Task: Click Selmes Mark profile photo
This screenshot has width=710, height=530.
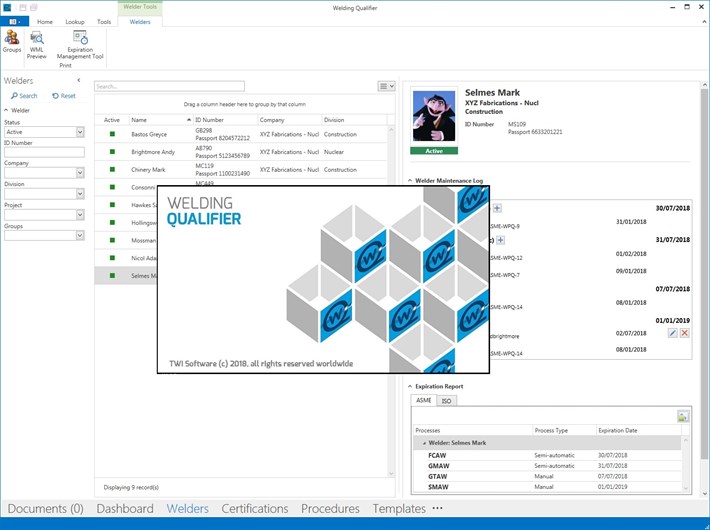Action: coord(434,116)
